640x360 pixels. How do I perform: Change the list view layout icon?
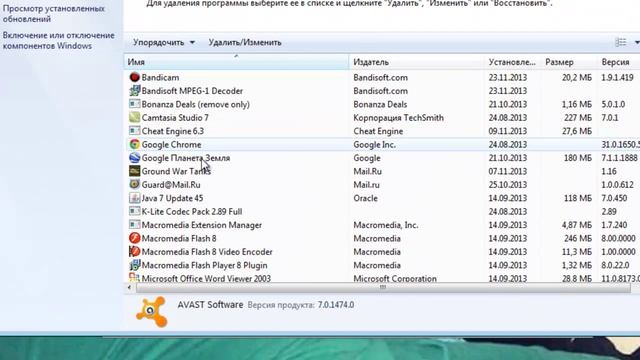click(x=620, y=42)
